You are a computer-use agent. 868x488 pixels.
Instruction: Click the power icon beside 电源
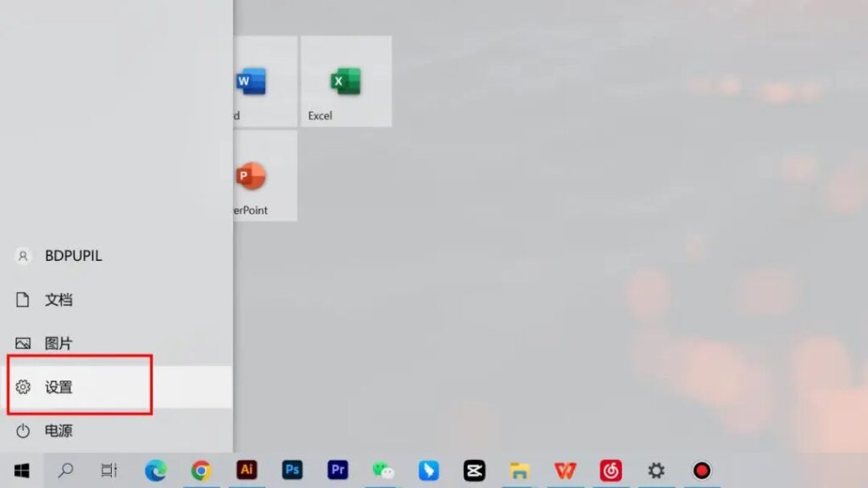[x=23, y=430]
